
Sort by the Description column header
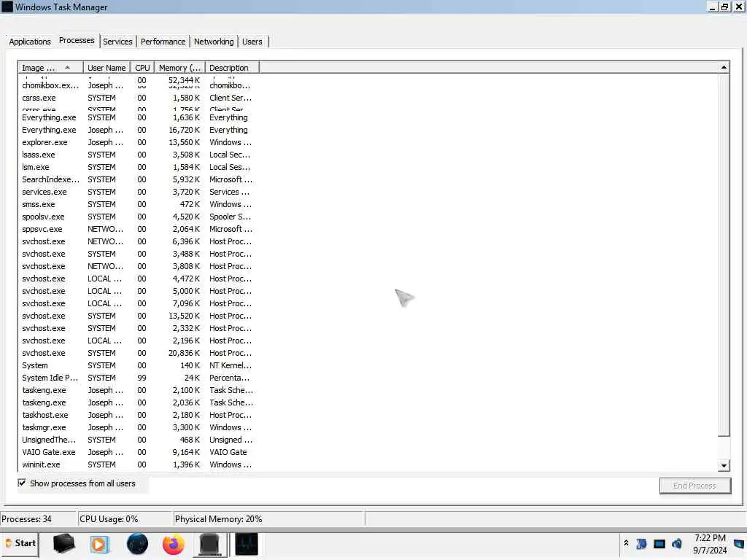point(232,68)
